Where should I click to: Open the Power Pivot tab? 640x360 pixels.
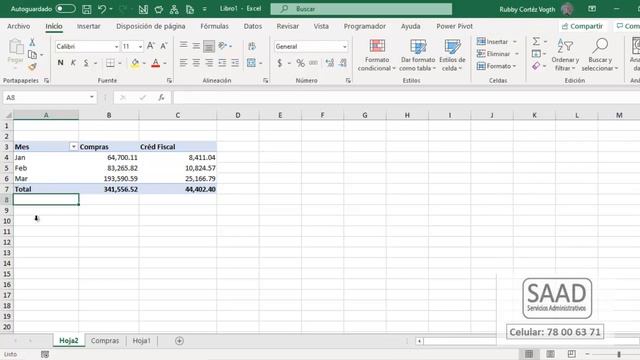454,26
